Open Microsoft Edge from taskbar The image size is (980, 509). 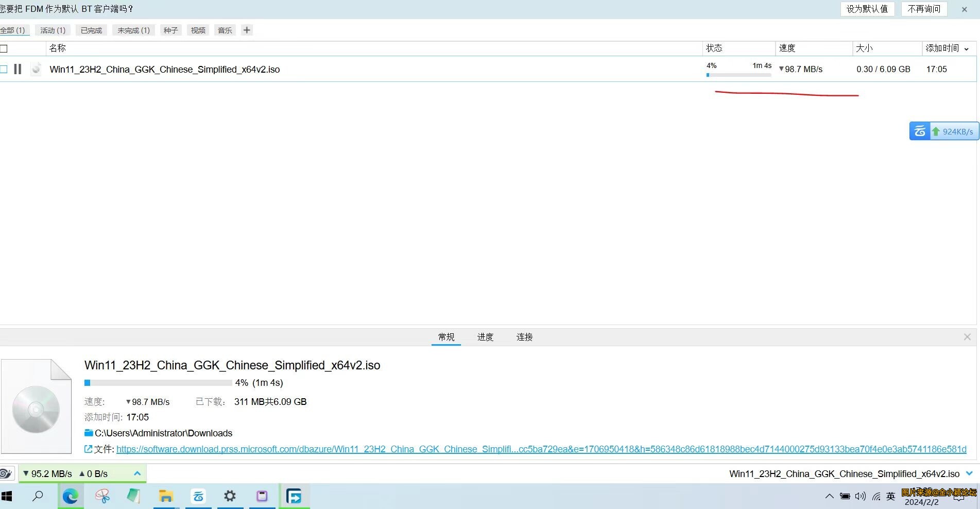pyautogui.click(x=71, y=496)
